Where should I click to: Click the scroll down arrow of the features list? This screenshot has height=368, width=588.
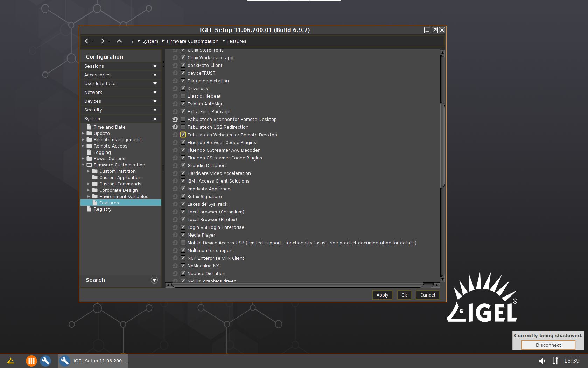(x=442, y=279)
